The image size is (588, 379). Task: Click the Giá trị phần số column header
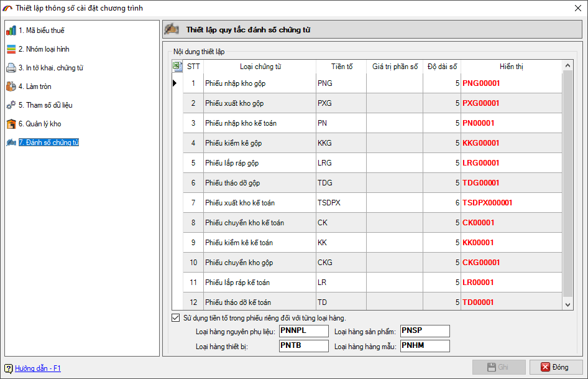coord(395,67)
